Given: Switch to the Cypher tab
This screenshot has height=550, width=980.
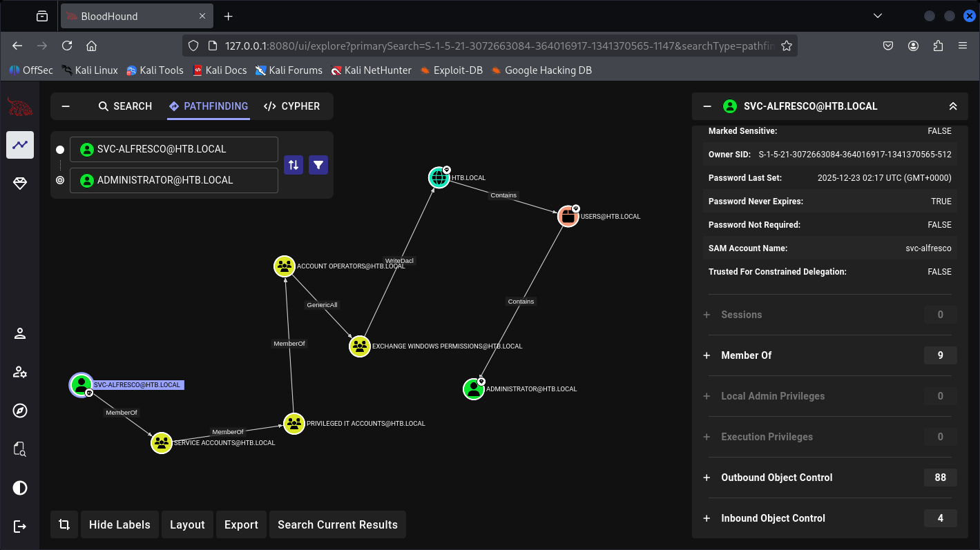Looking at the screenshot, I should (291, 106).
